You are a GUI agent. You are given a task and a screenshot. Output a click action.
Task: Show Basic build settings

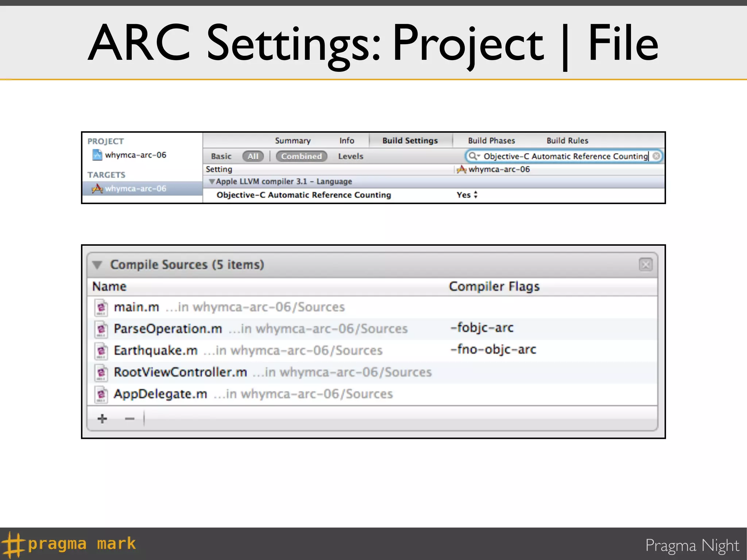[x=221, y=156]
